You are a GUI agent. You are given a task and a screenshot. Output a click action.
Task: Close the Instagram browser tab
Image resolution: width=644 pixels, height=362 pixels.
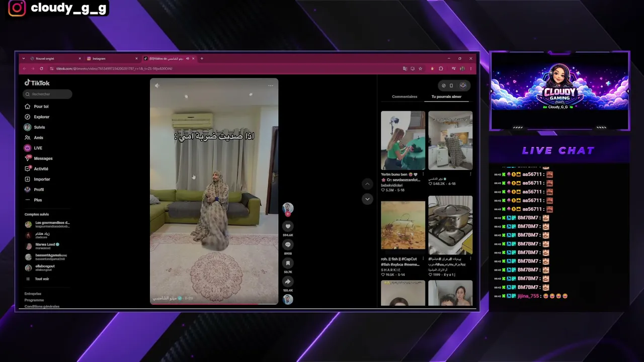pos(136,58)
